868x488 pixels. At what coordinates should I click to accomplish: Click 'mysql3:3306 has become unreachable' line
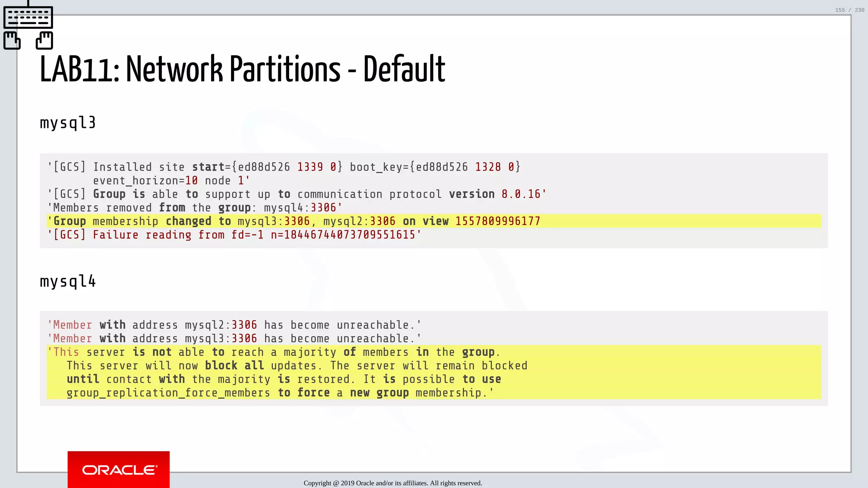pos(234,338)
